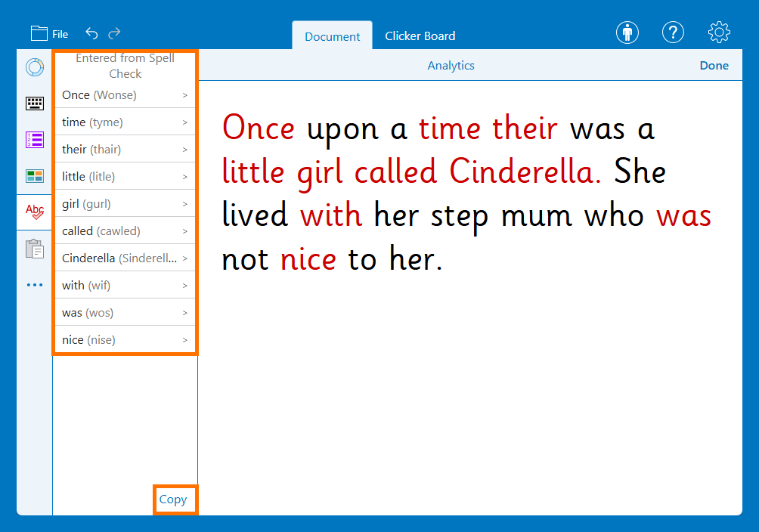Screen dimensions: 759x532
Task: Select the 'their (thair)' list entry
Action: click(x=125, y=149)
